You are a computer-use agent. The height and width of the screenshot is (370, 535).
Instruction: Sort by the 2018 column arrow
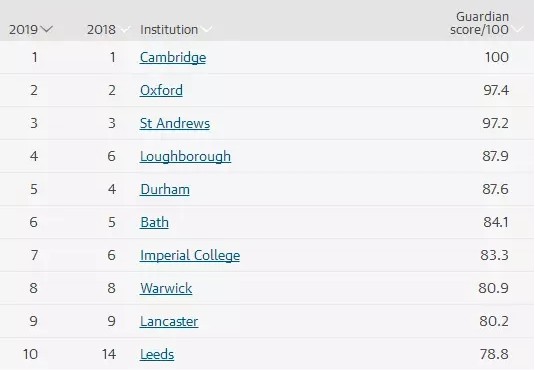tap(124, 30)
